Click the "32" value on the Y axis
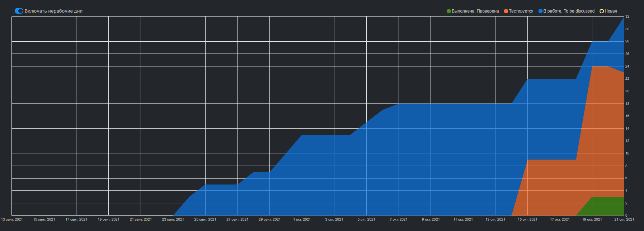This screenshot has width=644, height=231. click(627, 17)
